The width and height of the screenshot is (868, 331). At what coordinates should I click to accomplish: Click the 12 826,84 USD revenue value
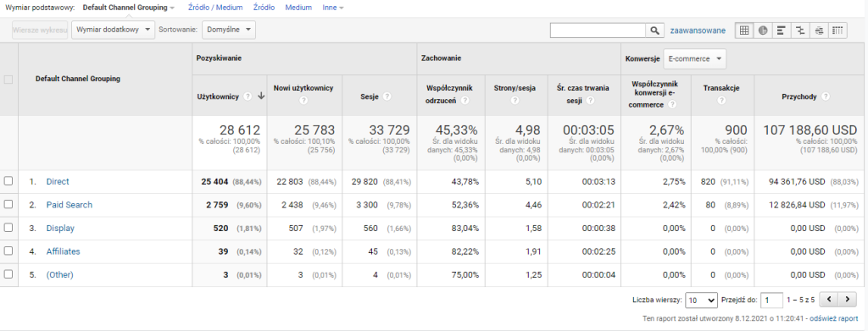pyautogui.click(x=797, y=205)
